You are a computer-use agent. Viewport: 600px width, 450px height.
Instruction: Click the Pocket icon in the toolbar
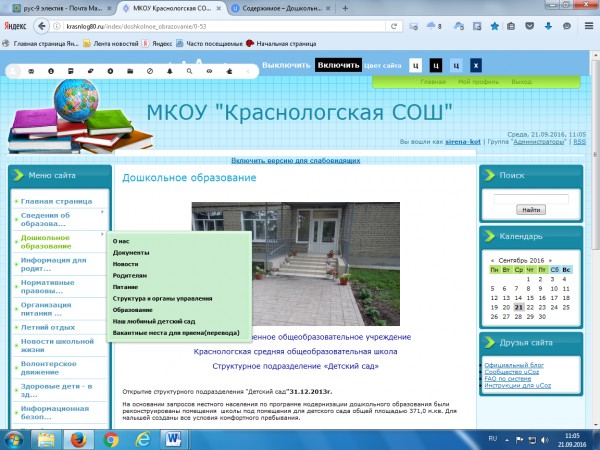click(x=530, y=26)
